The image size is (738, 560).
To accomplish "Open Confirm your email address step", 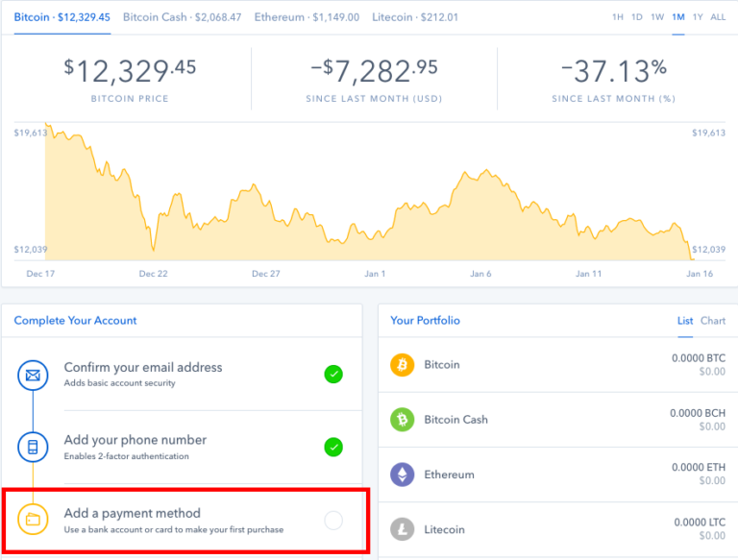I will coord(142,367).
